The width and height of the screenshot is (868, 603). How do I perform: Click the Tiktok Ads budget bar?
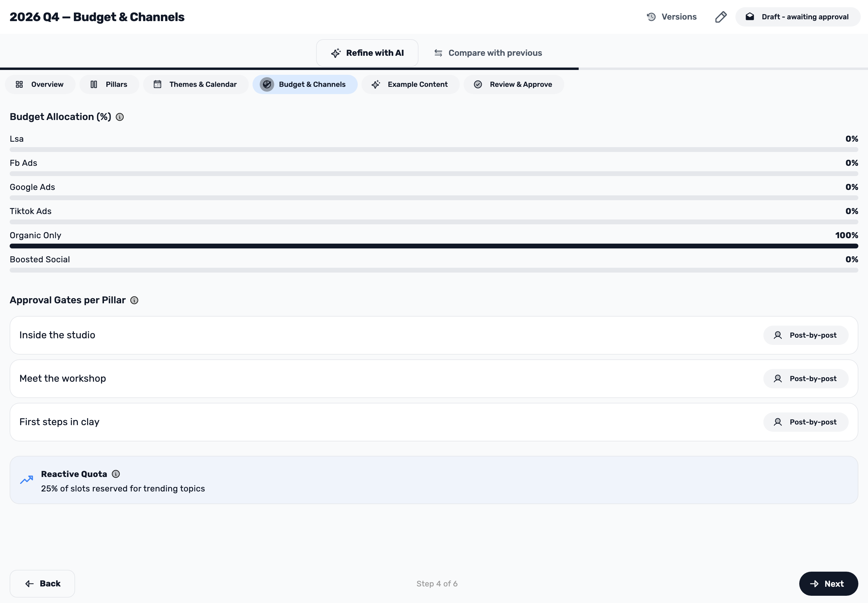(434, 222)
